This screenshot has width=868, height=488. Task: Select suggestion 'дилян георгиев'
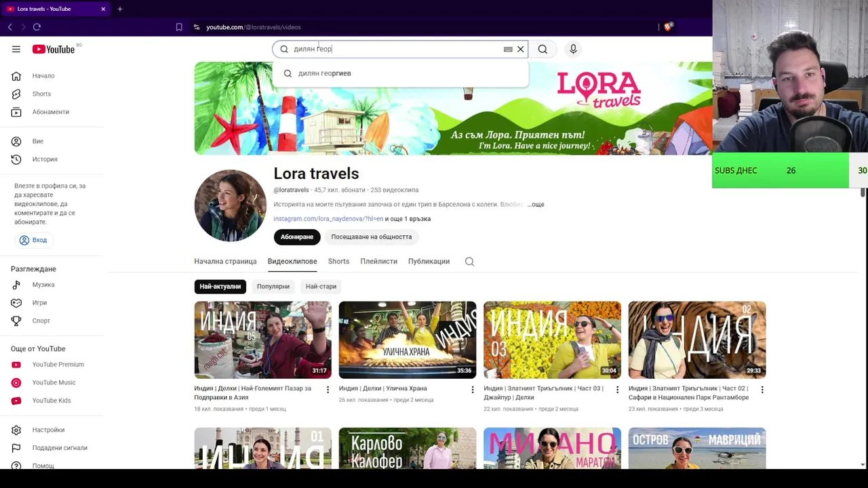point(400,73)
